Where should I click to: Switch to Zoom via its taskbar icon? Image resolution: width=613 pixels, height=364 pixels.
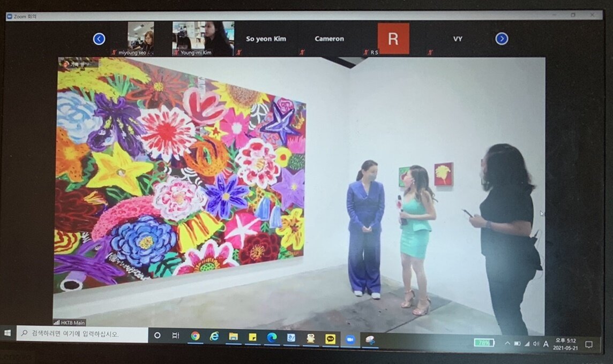click(x=350, y=339)
